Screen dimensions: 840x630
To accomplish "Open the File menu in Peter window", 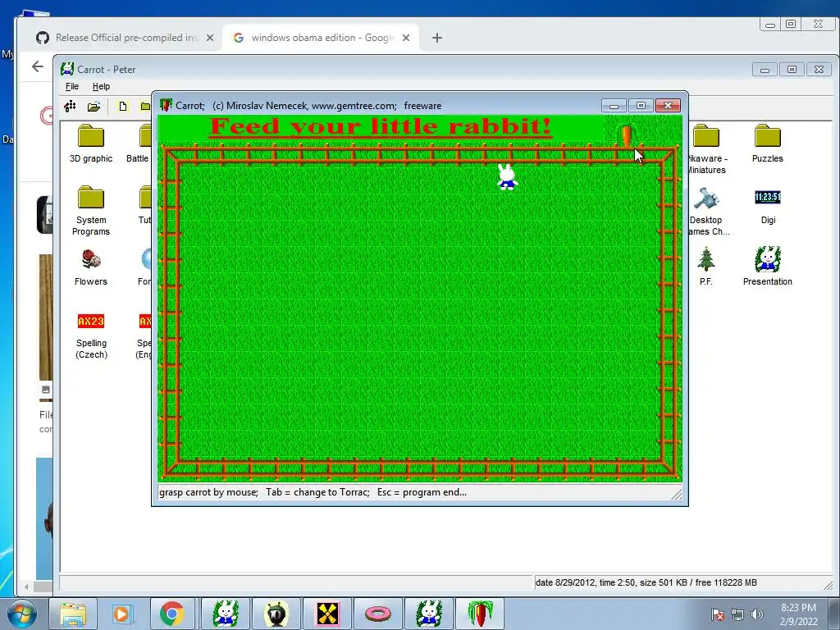I will [72, 86].
